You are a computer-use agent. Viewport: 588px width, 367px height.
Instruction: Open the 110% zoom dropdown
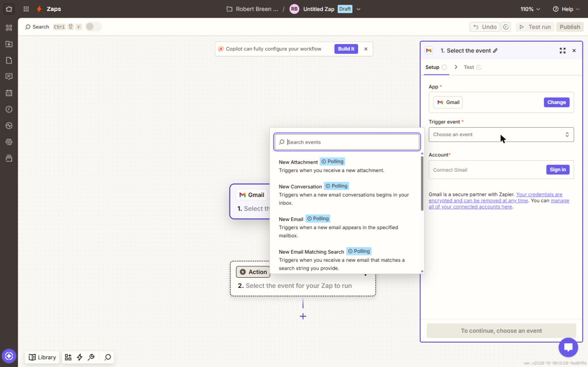pyautogui.click(x=530, y=9)
